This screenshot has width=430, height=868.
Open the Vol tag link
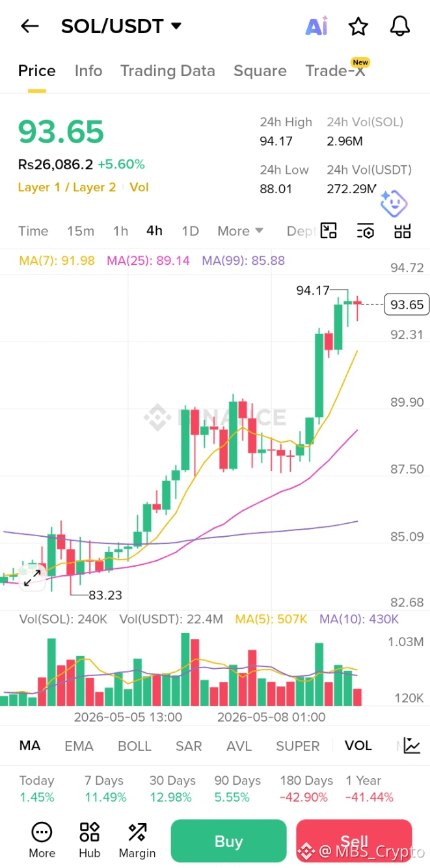click(139, 187)
